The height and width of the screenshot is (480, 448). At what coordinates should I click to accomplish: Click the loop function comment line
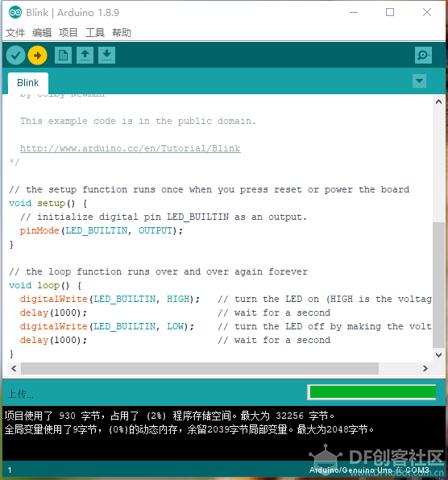pos(158,272)
